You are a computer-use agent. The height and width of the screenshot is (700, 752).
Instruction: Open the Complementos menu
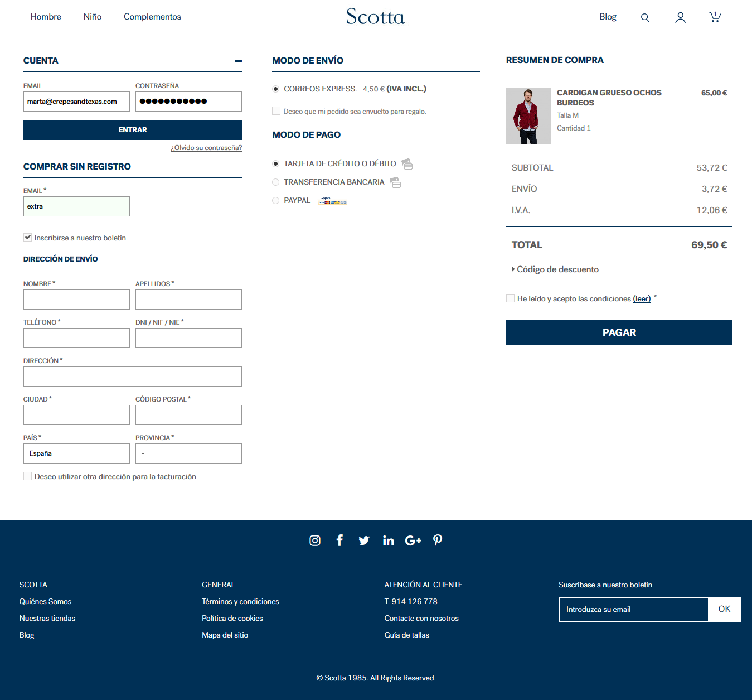(x=152, y=17)
